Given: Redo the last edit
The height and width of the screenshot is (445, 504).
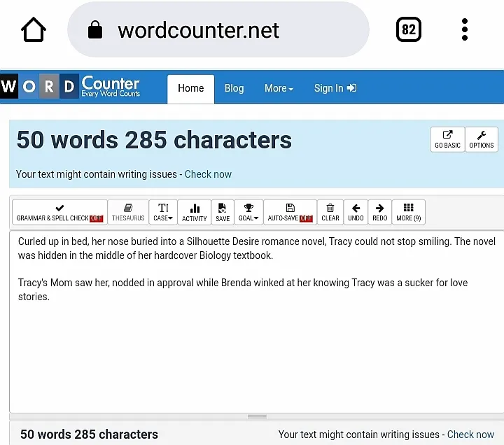Looking at the screenshot, I should click(x=379, y=212).
